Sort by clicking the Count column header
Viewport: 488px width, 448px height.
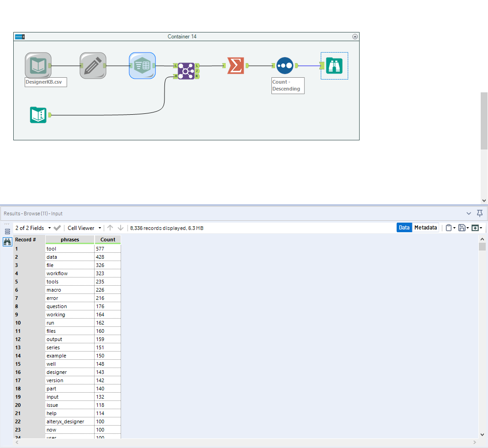(108, 239)
